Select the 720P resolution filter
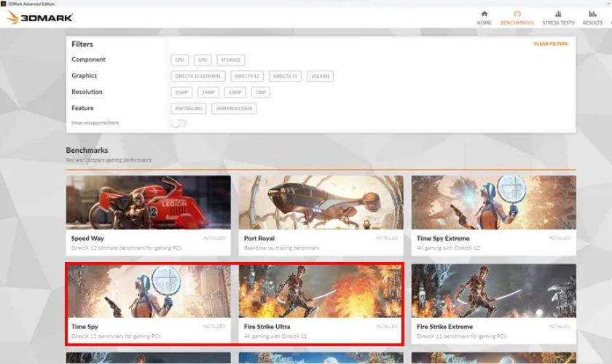Viewport: 612px width, 364px height. (x=261, y=92)
